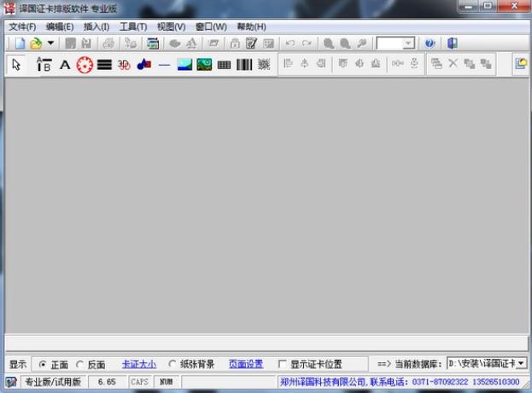
Task: Insert a QR code element
Action: tap(264, 65)
